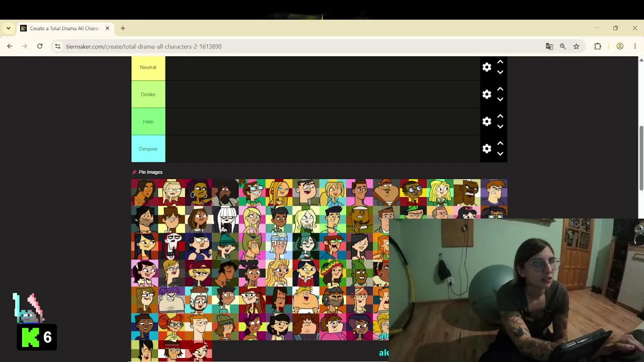Move the Neutral tier up

[500, 62]
